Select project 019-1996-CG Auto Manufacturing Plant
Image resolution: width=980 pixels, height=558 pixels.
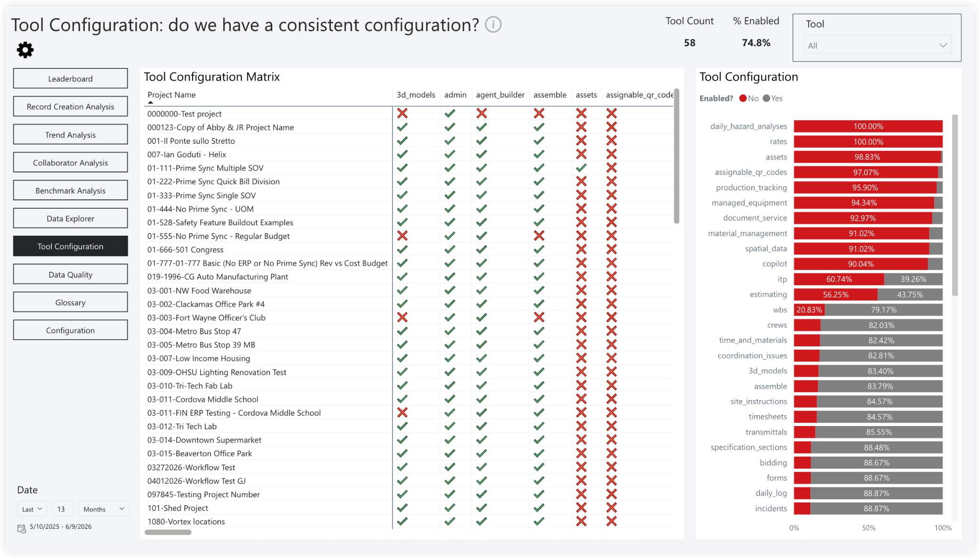[x=218, y=277]
